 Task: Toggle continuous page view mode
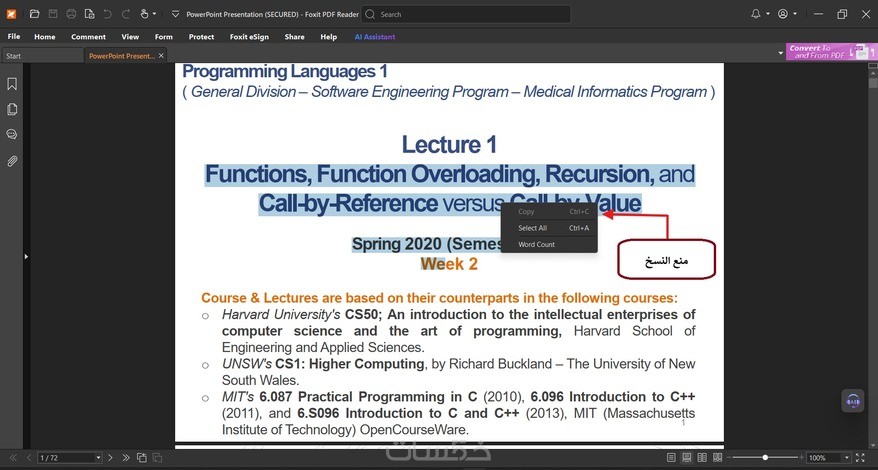point(686,458)
